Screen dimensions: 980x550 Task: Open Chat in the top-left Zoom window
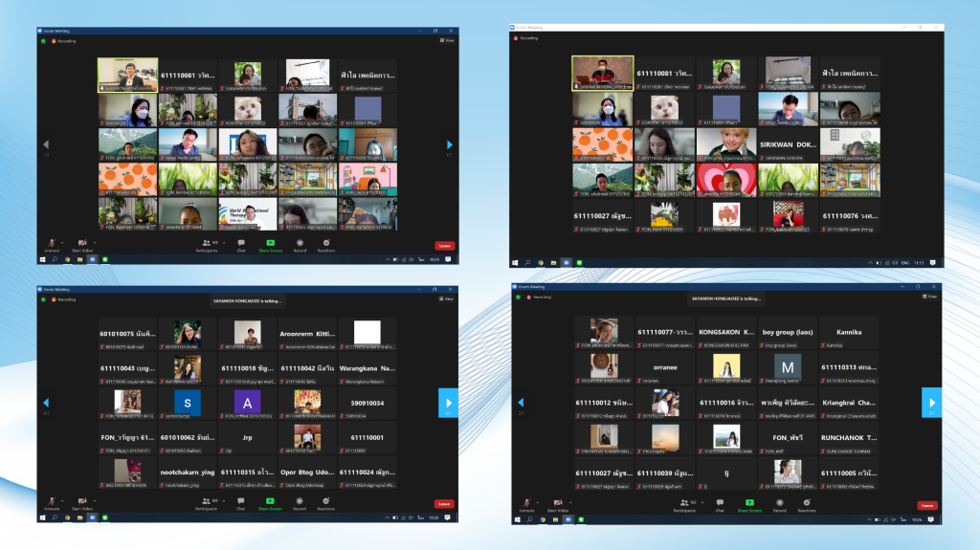241,245
